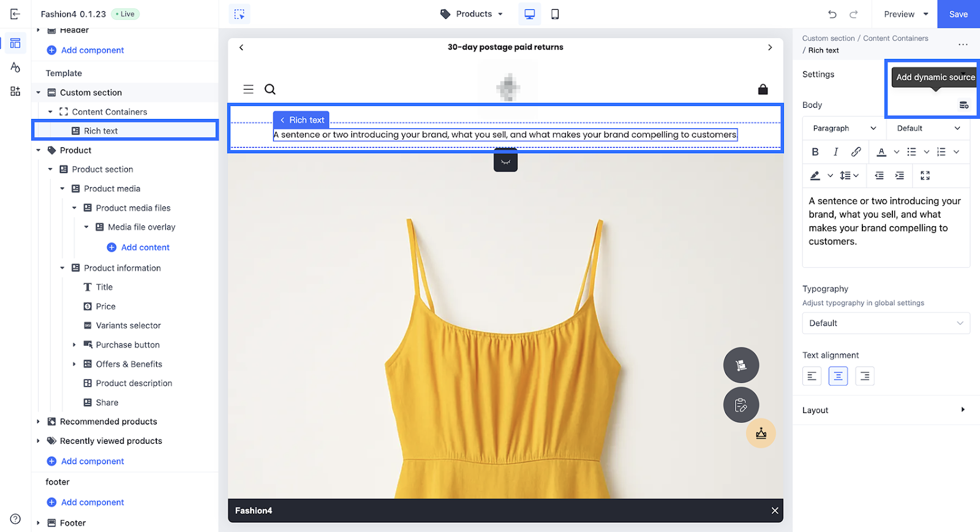Click the Bold formatting icon
This screenshot has width=980, height=532.
tap(815, 152)
